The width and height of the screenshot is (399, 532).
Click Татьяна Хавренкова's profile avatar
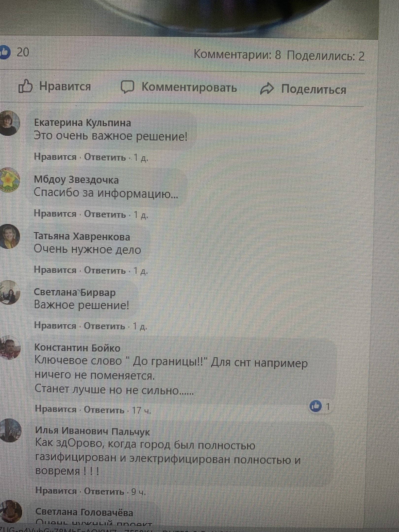click(9, 237)
